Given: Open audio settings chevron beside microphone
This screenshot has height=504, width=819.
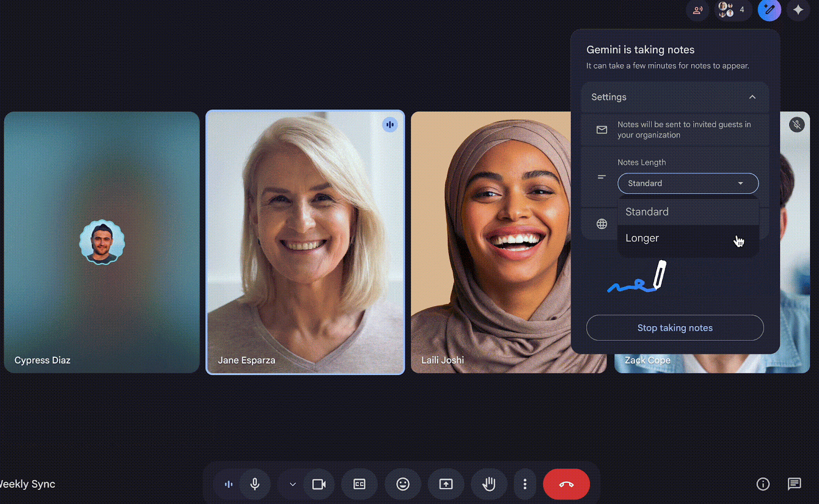Looking at the screenshot, I should (292, 484).
